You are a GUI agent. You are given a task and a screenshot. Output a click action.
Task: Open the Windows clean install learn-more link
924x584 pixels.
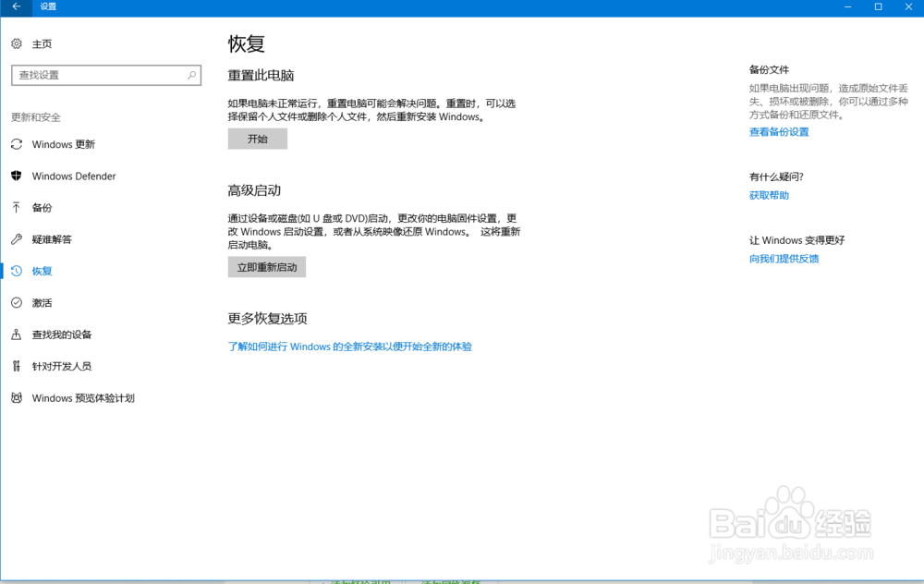[x=350, y=347]
